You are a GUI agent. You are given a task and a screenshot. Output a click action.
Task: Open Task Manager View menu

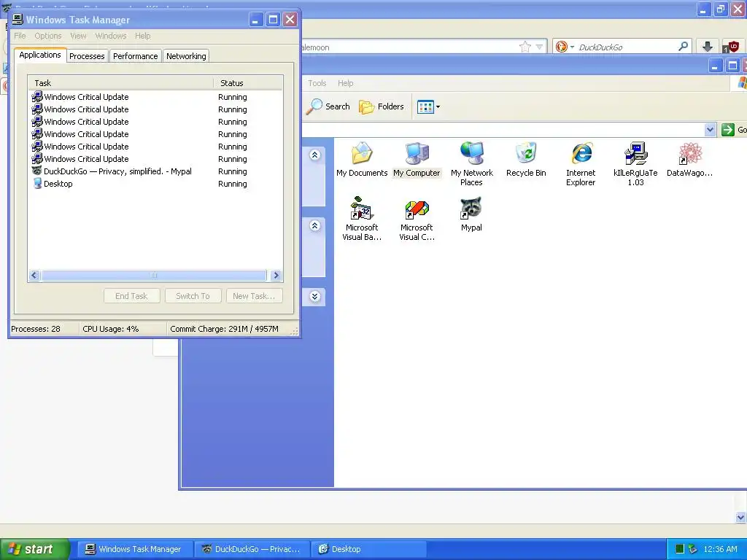coord(78,36)
